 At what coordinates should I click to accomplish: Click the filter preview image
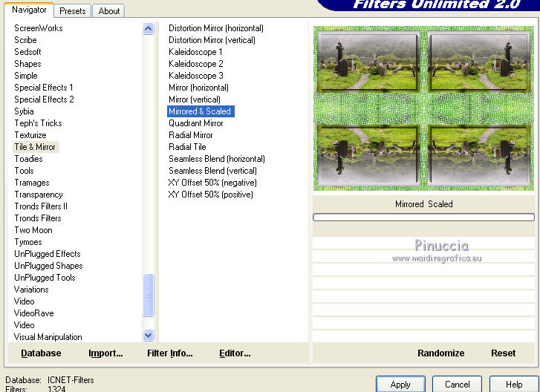423,108
